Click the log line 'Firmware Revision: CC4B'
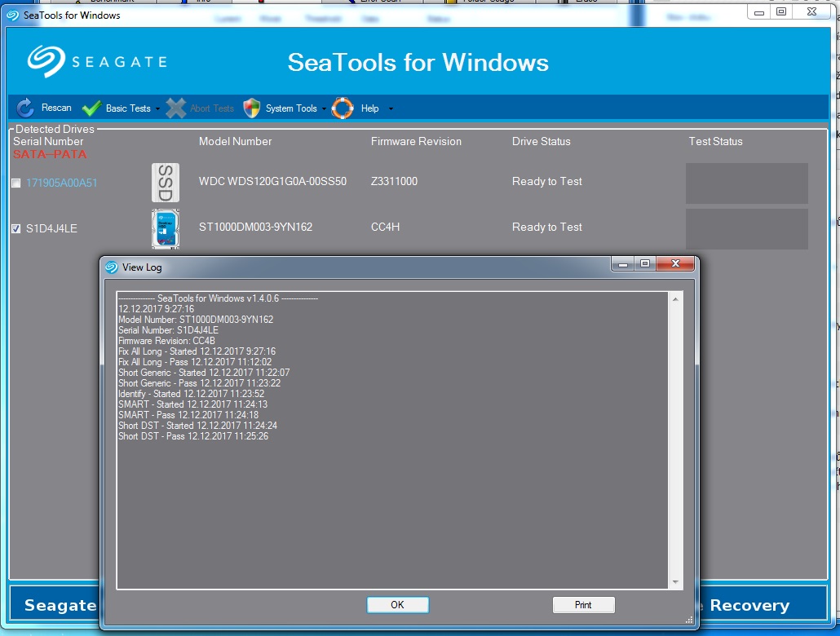 point(166,341)
